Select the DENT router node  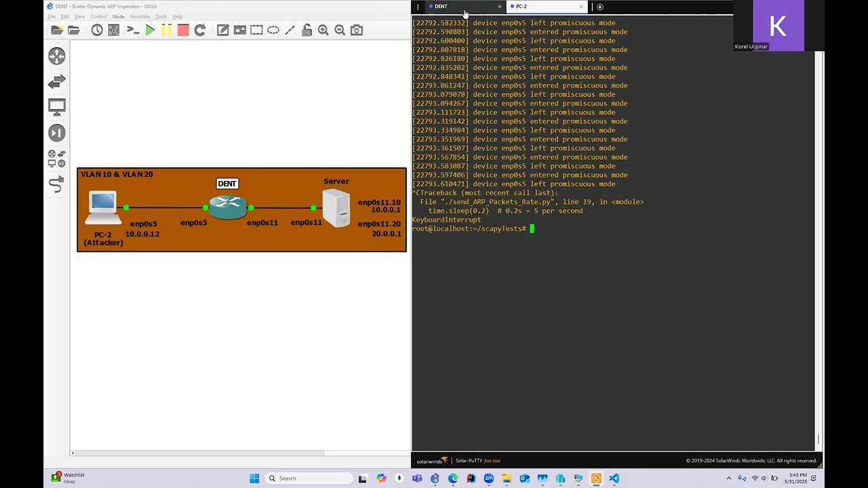pyautogui.click(x=228, y=207)
